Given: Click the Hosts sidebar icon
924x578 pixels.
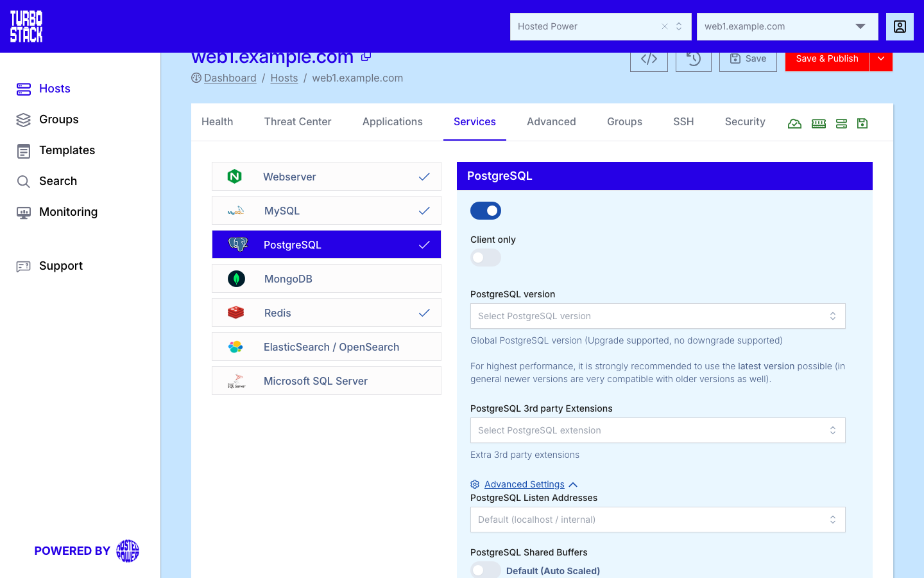Looking at the screenshot, I should pyautogui.click(x=24, y=89).
